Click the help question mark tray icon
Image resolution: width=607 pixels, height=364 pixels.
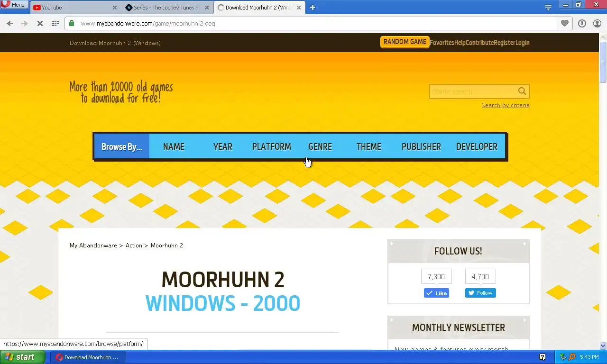pos(543,357)
